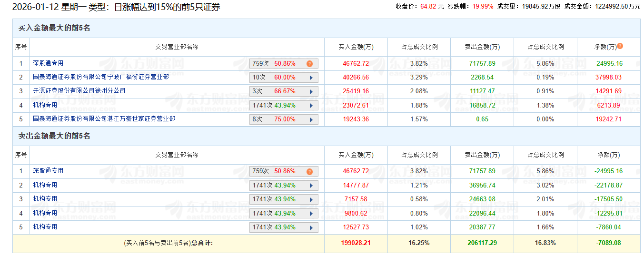Click the arrow icon in the buy-table 机构专用 row

point(311,106)
